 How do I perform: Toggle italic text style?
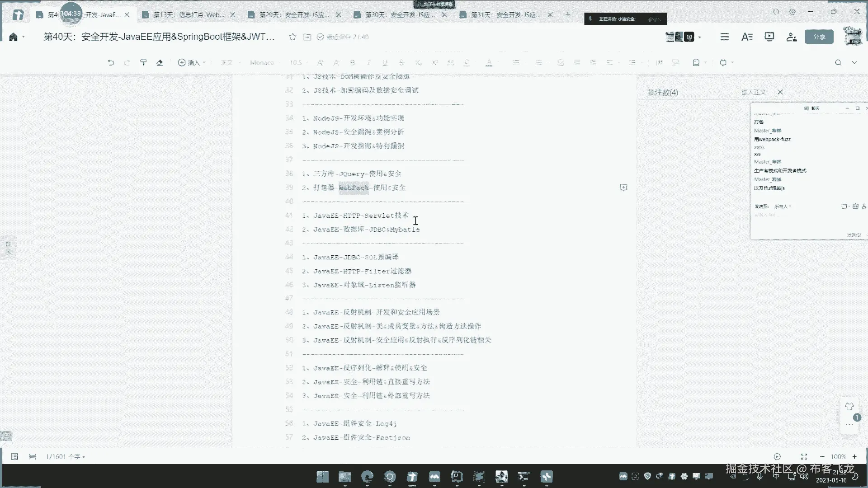(x=369, y=63)
